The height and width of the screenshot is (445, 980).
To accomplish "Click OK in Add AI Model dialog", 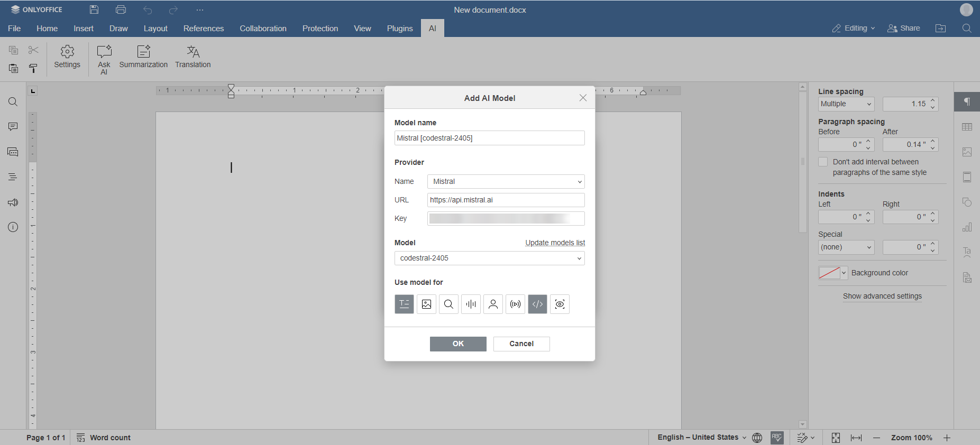I will pos(458,344).
